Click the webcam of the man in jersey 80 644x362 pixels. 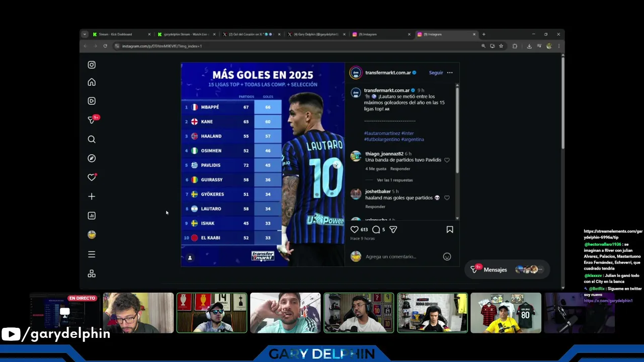pyautogui.click(x=506, y=313)
